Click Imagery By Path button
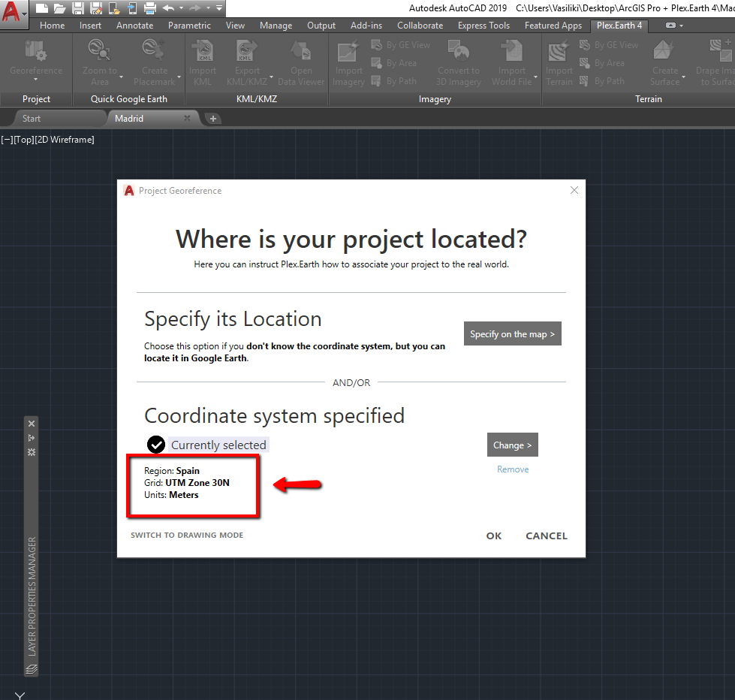This screenshot has height=700, width=735. [x=393, y=81]
